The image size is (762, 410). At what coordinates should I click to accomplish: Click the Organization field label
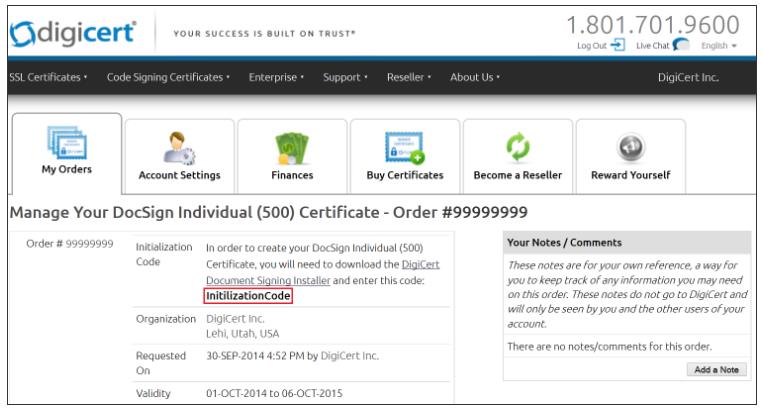[x=166, y=319]
